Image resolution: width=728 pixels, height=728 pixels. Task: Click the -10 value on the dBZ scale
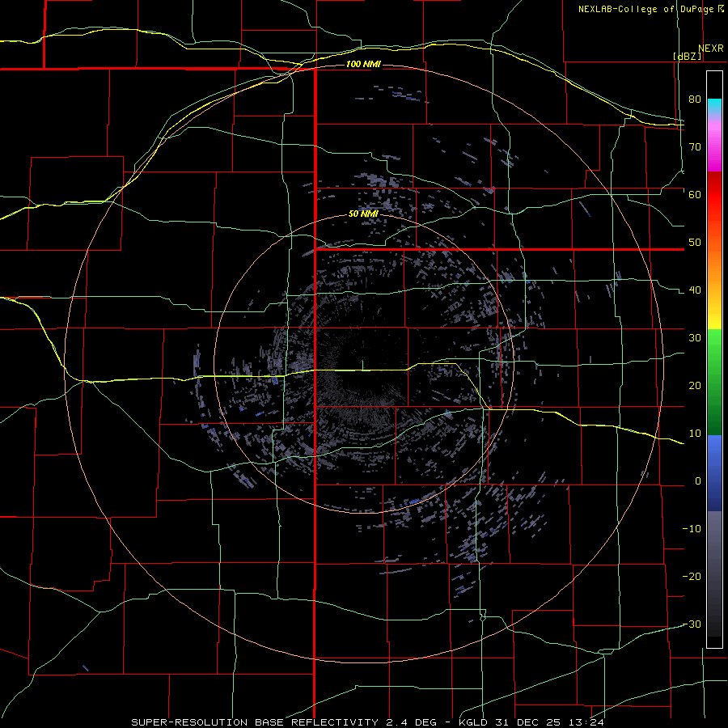692,529
